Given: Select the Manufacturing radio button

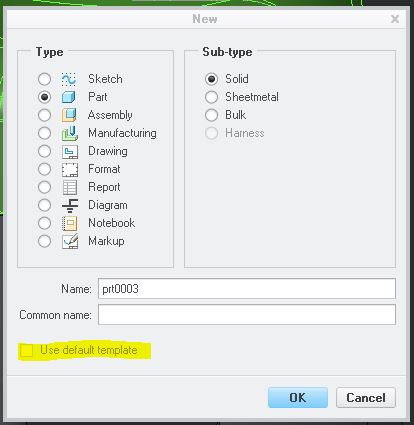Looking at the screenshot, I should coord(44,133).
